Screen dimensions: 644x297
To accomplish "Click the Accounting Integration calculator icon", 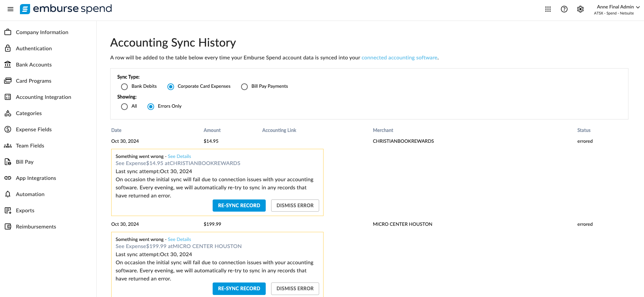I will 8,97.
